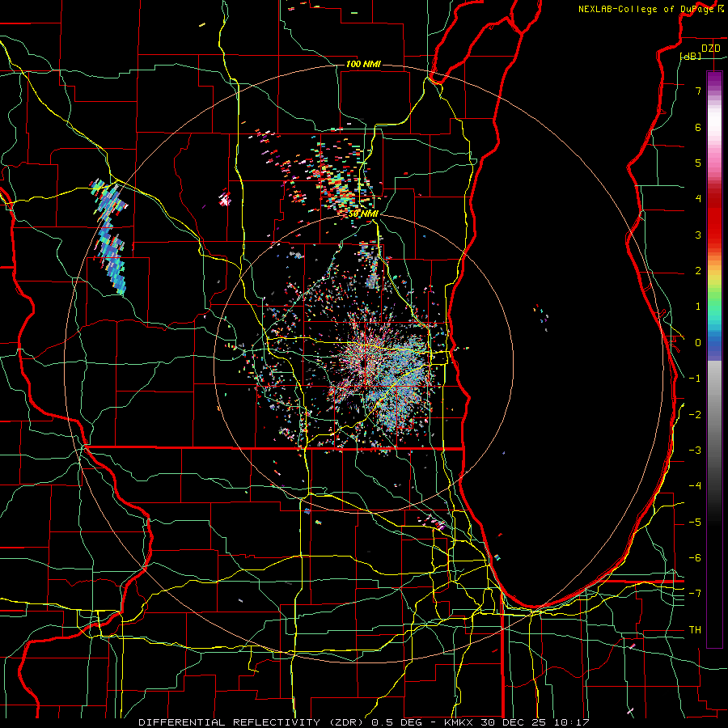Click the "3" value on the color scale
This screenshot has height=728, width=728.
pos(698,235)
